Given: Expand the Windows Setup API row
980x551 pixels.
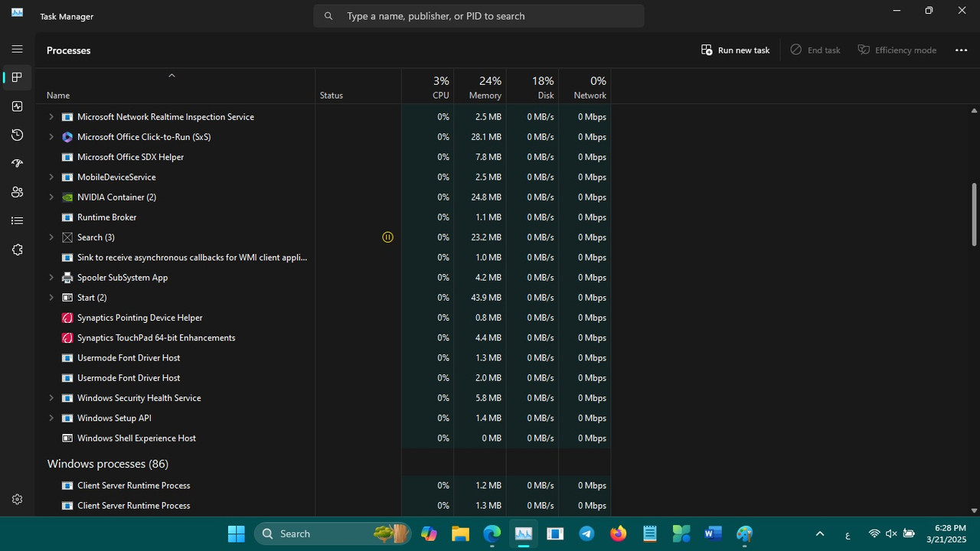Looking at the screenshot, I should 51,418.
